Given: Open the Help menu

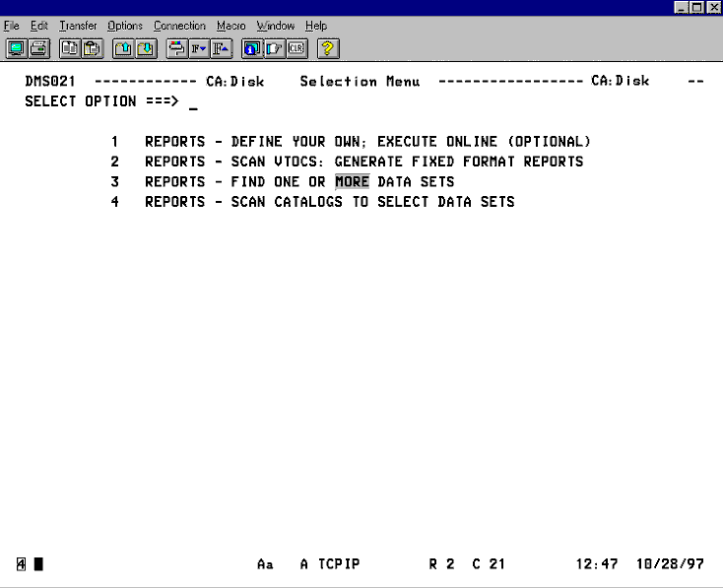Looking at the screenshot, I should 316,26.
